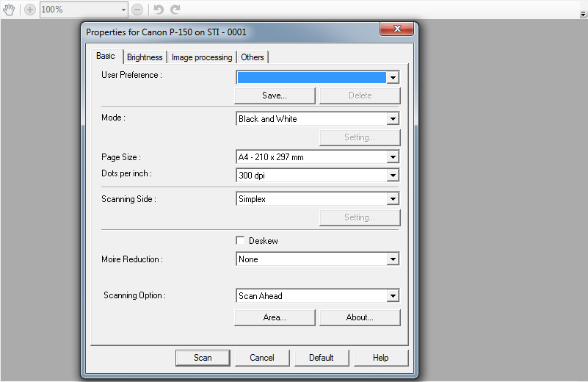Image resolution: width=588 pixels, height=382 pixels.
Task: Close the Canon P-150 properties dialog
Action: pyautogui.click(x=397, y=29)
